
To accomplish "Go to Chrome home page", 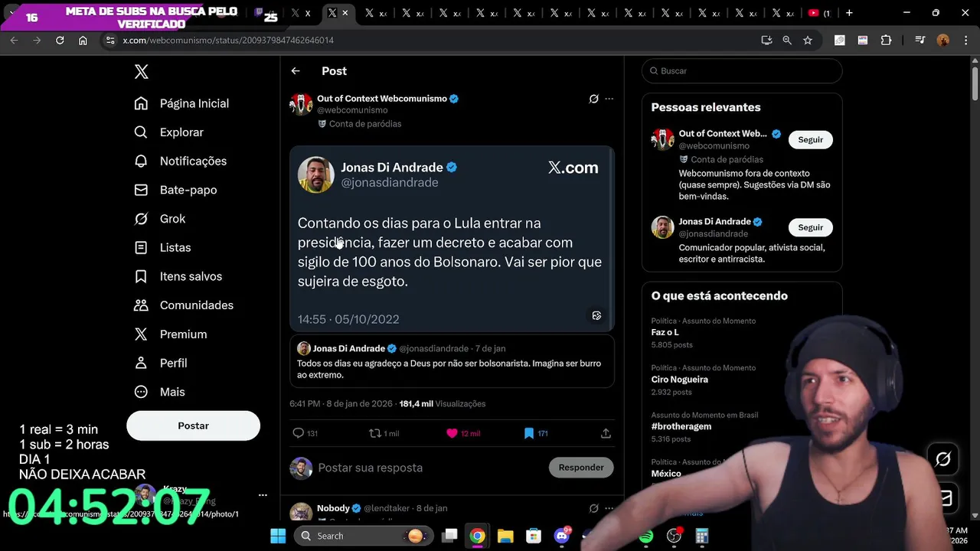I will click(83, 40).
